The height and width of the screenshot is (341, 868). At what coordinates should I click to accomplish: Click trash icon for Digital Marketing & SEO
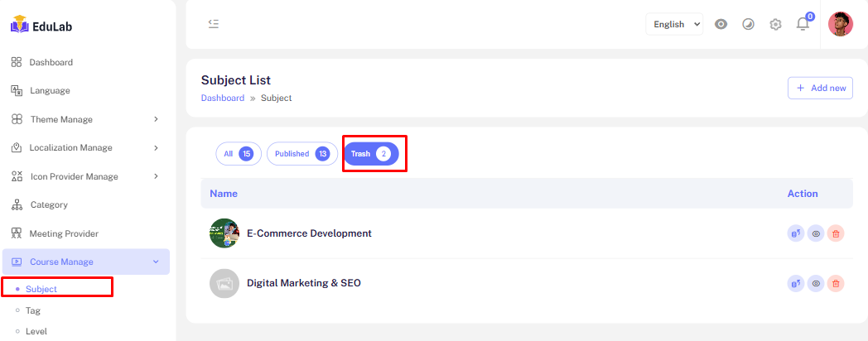tap(836, 284)
